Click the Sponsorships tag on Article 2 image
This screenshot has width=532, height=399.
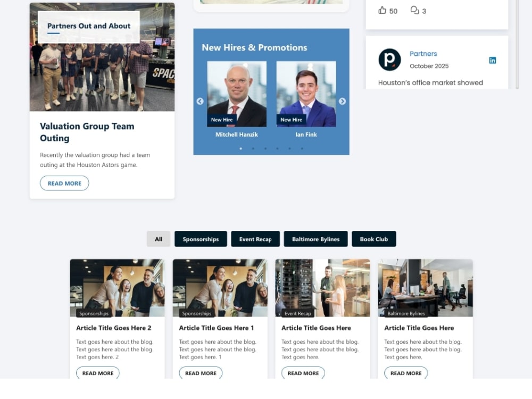(94, 313)
